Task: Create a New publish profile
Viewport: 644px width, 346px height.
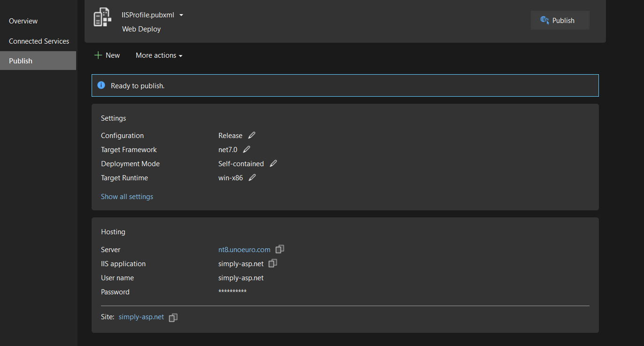Action: [107, 55]
